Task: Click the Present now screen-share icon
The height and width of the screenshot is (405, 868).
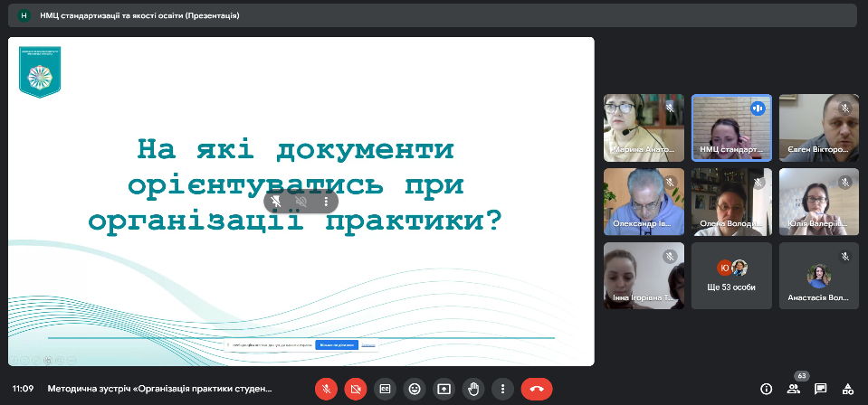Action: [444, 389]
